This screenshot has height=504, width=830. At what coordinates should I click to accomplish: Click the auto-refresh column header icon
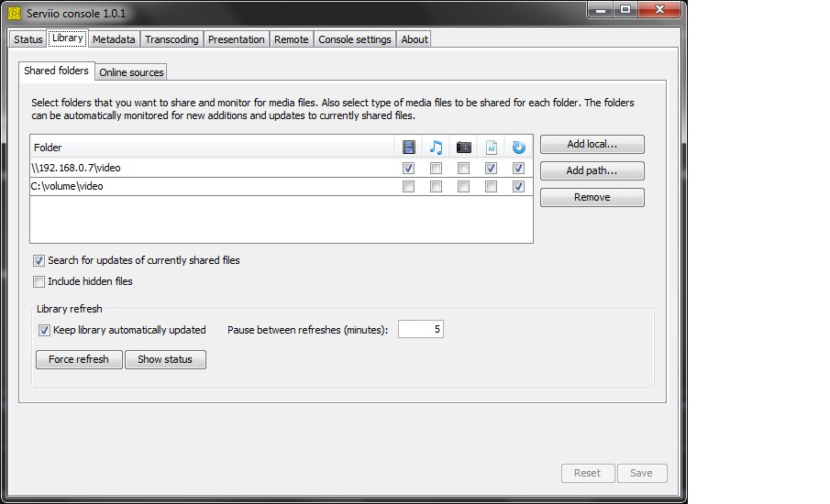coord(519,147)
